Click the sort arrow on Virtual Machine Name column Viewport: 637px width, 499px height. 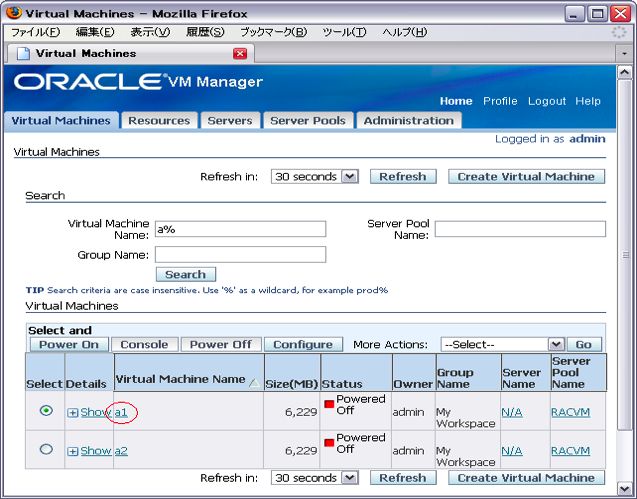[254, 382]
